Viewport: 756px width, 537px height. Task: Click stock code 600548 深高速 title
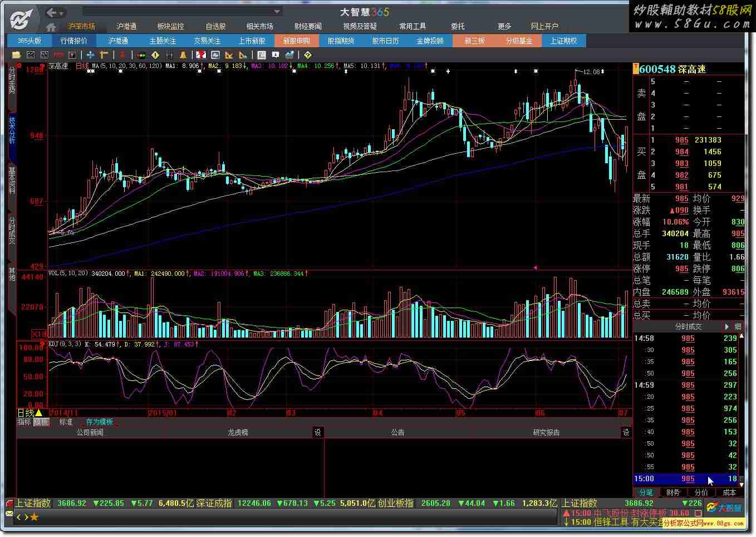[672, 69]
